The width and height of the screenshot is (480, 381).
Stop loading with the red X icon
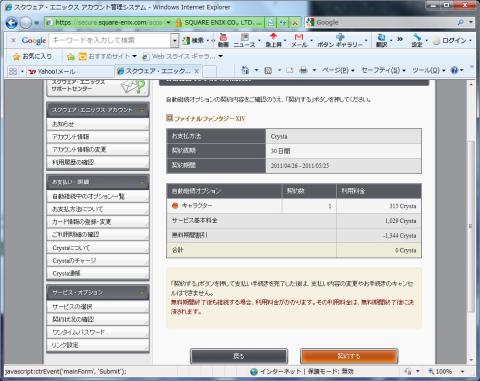[295, 23]
